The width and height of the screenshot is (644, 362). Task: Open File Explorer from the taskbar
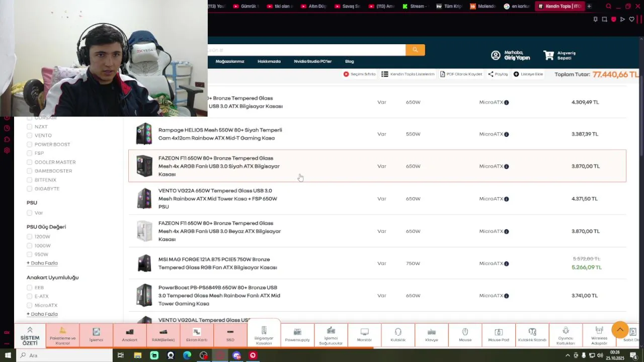click(137, 355)
